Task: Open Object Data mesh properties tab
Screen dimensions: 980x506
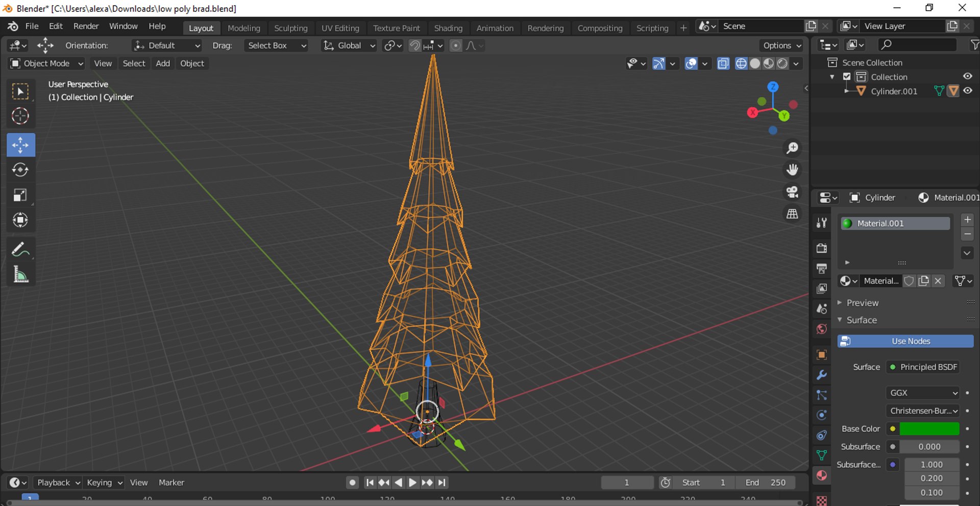Action: 821,455
